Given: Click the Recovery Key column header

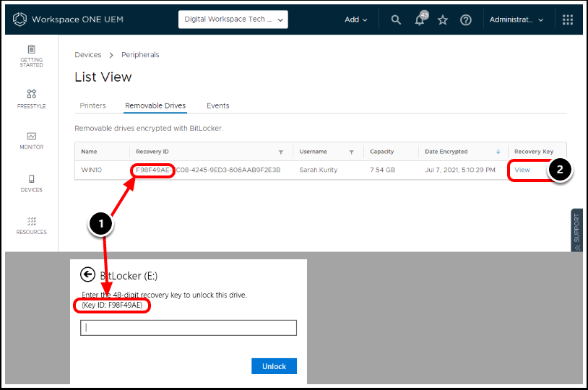Looking at the screenshot, I should point(534,152).
